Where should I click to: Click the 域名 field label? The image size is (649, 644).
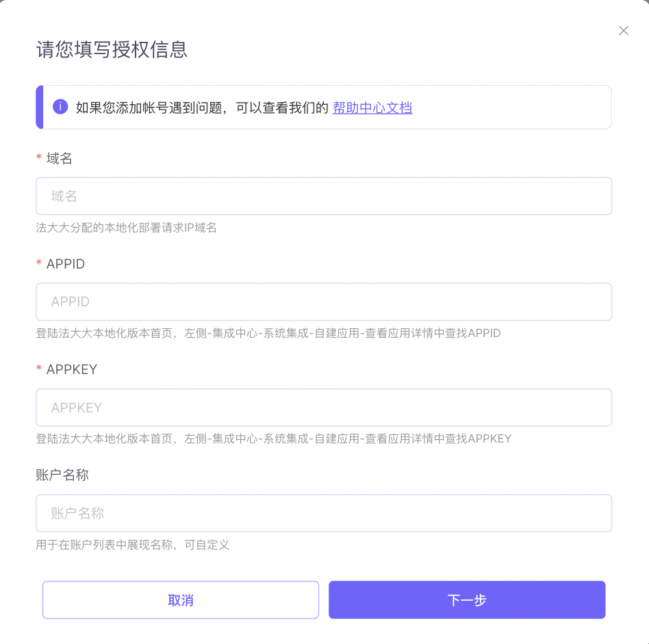59,158
